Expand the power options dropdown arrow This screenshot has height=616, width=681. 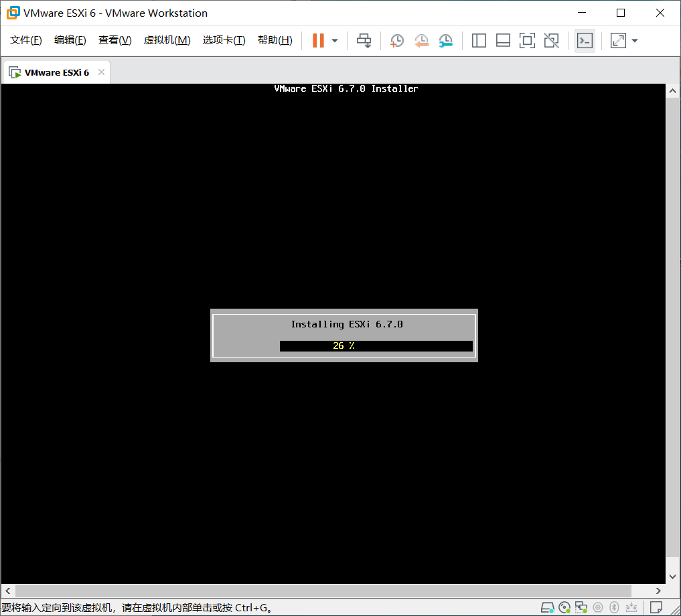[x=334, y=41]
